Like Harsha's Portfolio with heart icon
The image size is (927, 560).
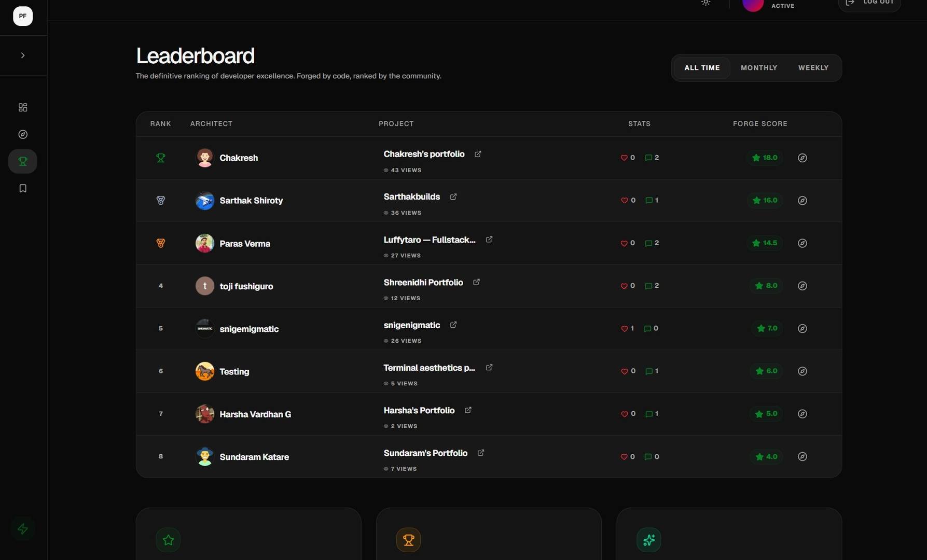point(625,414)
